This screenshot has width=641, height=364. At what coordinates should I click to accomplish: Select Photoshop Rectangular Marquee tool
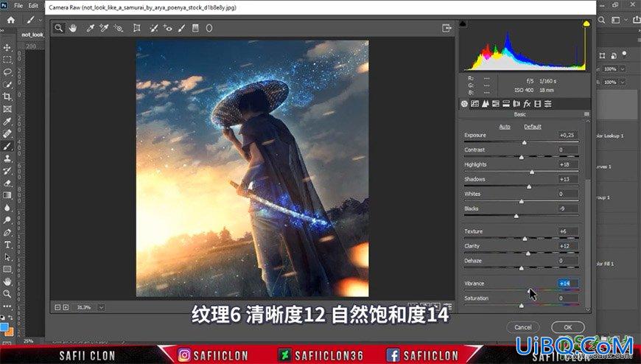tap(7, 60)
